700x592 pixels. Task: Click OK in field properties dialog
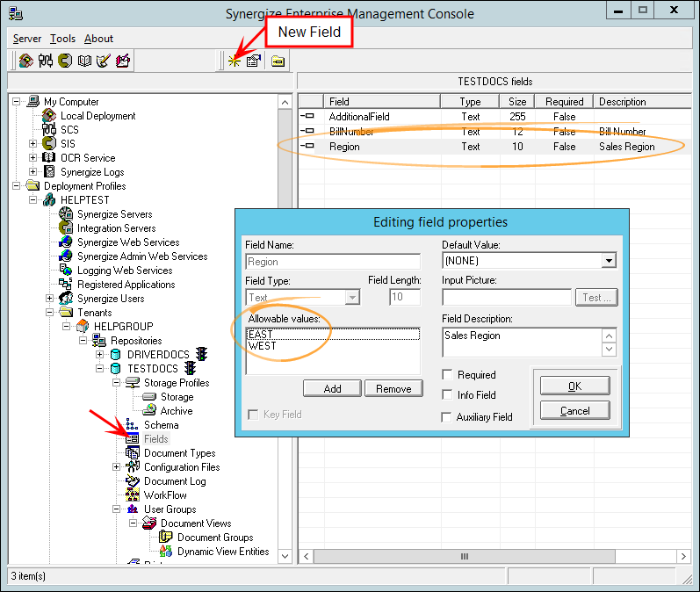click(574, 386)
